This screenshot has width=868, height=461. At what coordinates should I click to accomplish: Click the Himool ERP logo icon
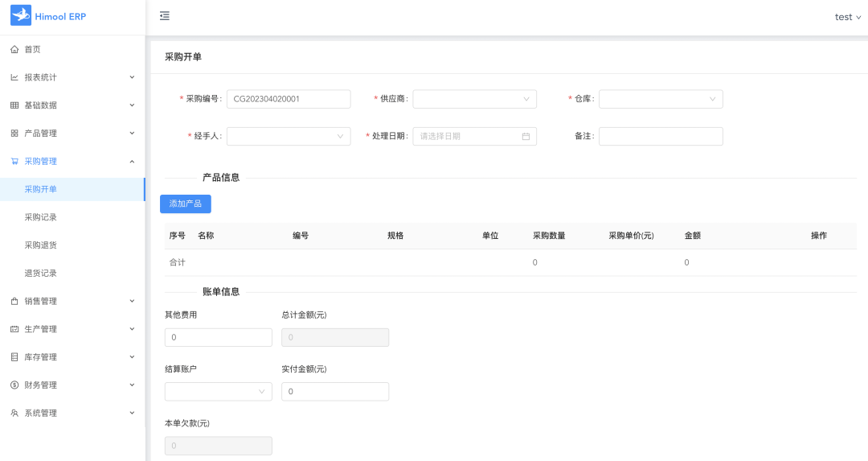pyautogui.click(x=20, y=15)
